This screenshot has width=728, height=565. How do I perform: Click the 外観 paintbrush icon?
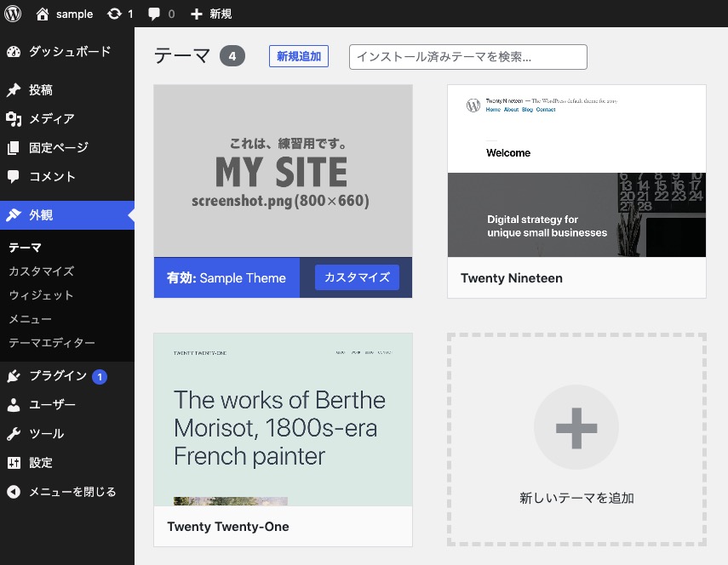(14, 215)
